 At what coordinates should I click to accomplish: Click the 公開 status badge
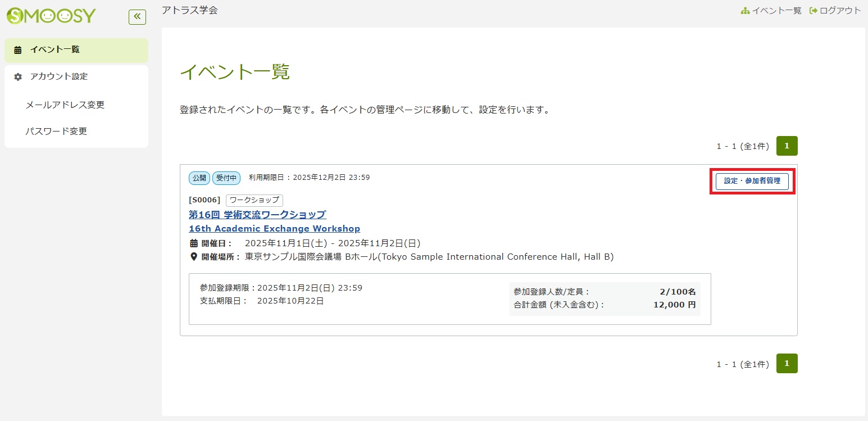coord(199,178)
